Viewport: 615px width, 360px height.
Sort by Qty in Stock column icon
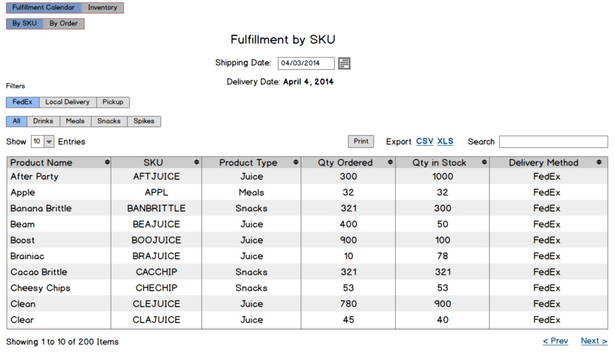pos(484,162)
